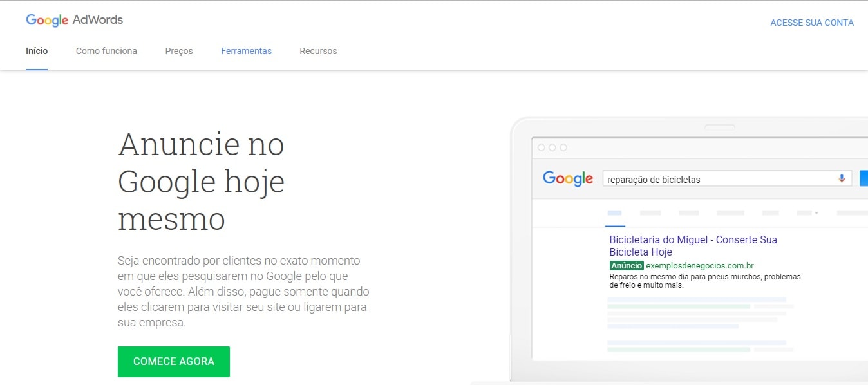The width and height of the screenshot is (868, 385).
Task: Go to the Preços tab
Action: [179, 51]
